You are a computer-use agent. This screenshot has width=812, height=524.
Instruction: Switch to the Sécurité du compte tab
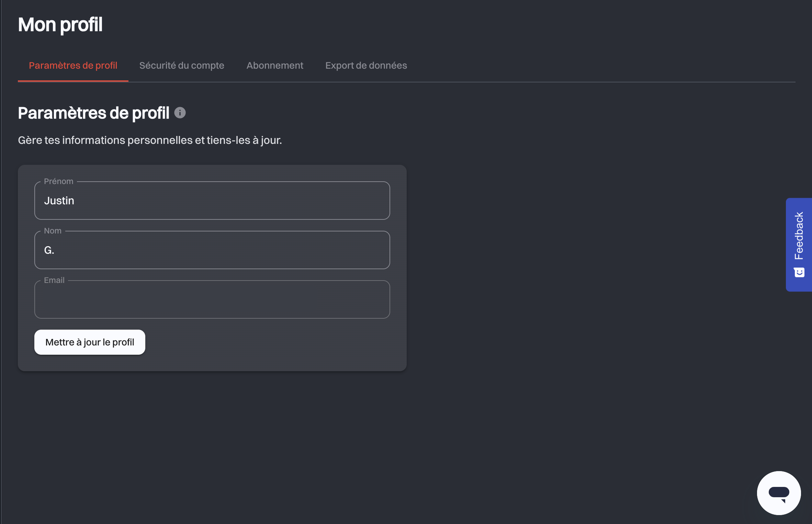pos(182,65)
